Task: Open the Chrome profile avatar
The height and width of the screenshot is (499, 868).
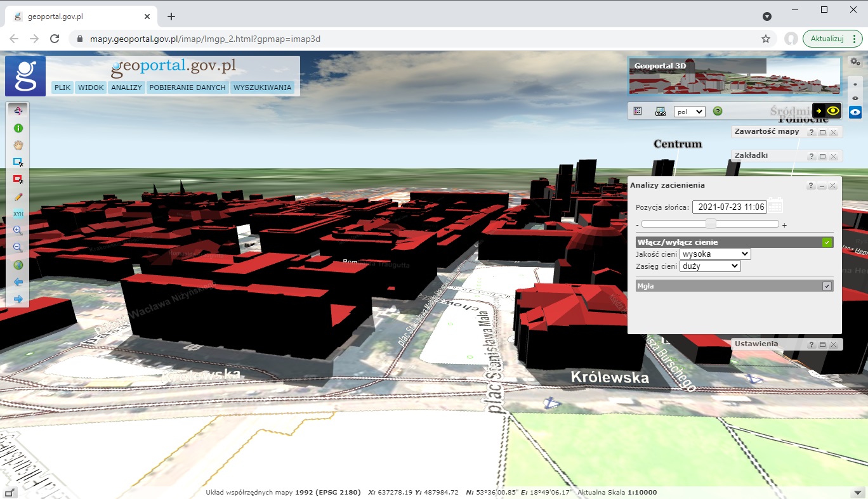Action: click(791, 39)
